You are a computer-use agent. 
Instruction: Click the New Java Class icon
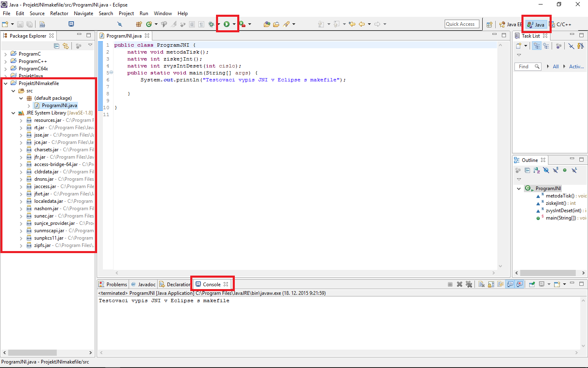click(x=149, y=25)
